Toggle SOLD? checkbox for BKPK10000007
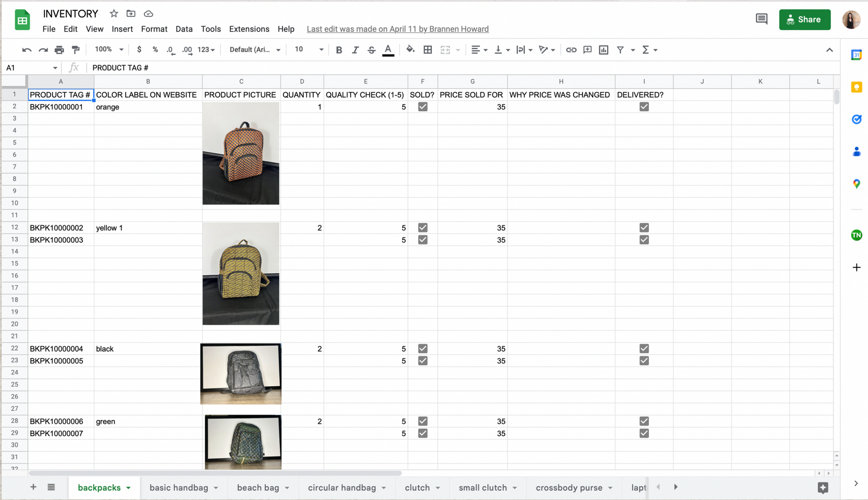The image size is (868, 500). pos(423,433)
